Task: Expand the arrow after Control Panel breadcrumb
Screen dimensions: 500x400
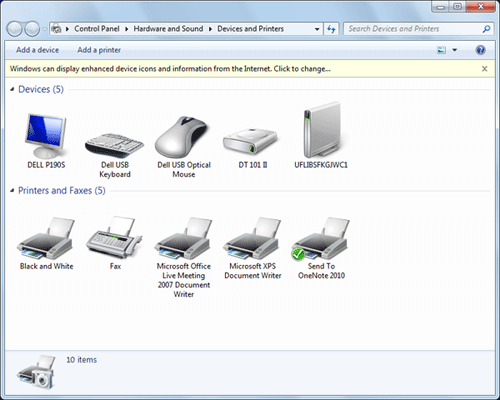Action: point(127,29)
